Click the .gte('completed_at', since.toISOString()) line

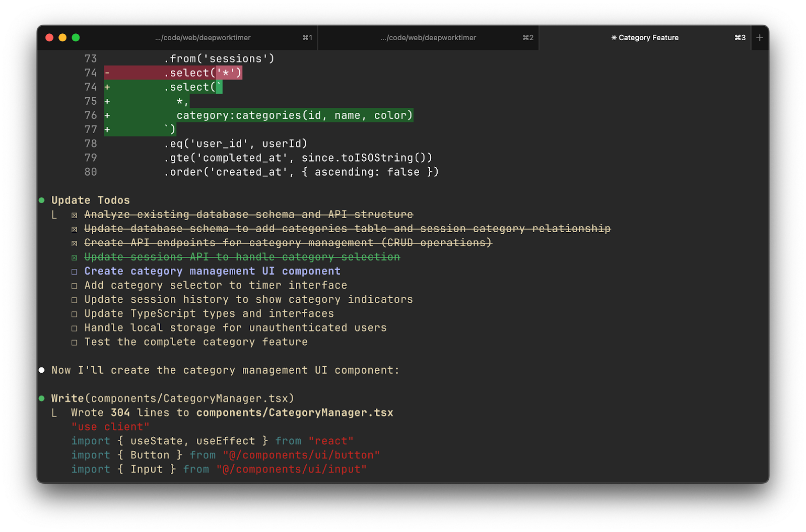tap(298, 158)
